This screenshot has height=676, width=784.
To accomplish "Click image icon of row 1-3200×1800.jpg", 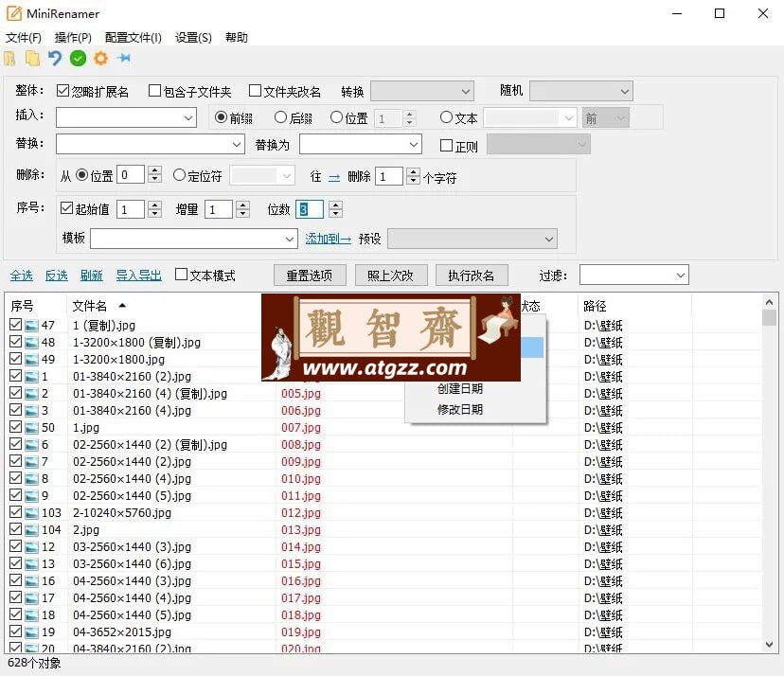I will tap(31, 360).
